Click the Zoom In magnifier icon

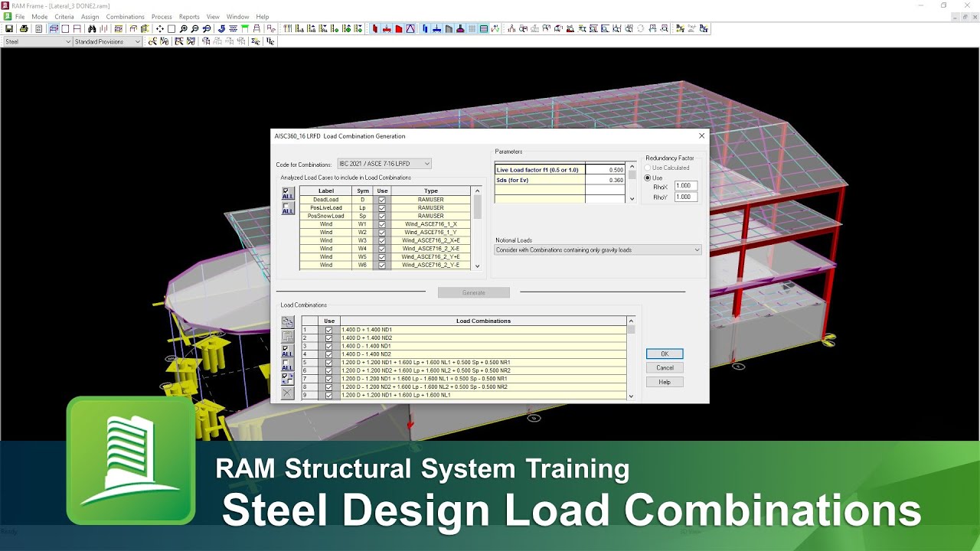(x=184, y=28)
